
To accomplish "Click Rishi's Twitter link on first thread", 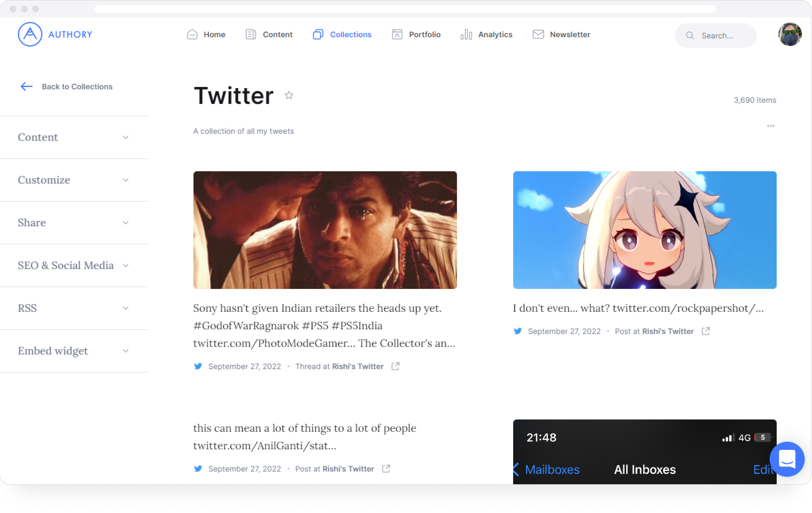I will click(x=358, y=366).
